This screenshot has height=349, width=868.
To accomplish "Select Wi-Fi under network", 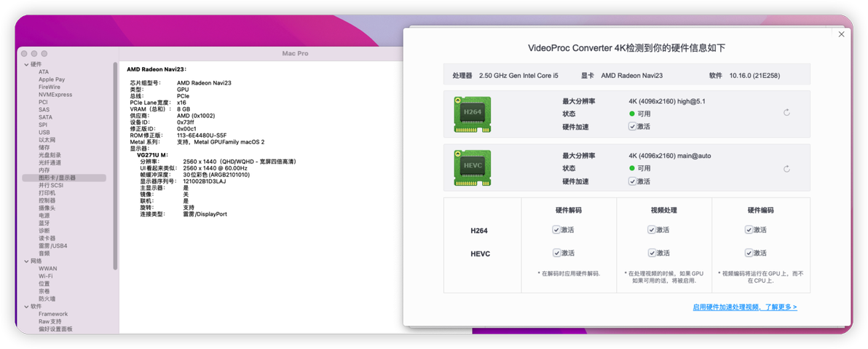I will [x=45, y=276].
